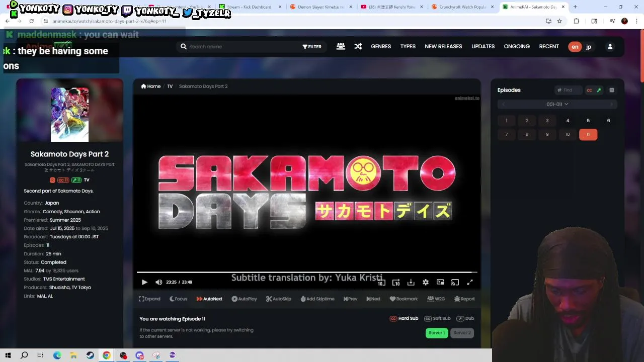Open Discord from the taskbar

point(139,355)
